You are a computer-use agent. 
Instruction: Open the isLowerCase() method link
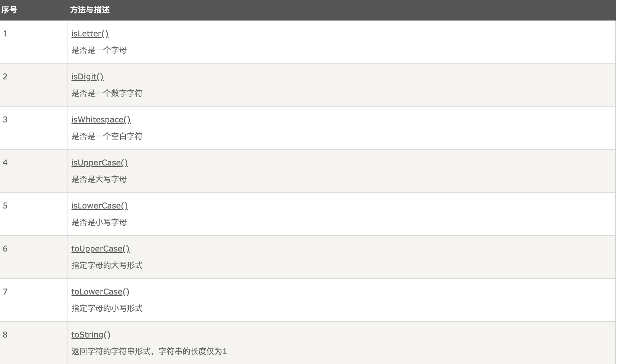(x=100, y=206)
